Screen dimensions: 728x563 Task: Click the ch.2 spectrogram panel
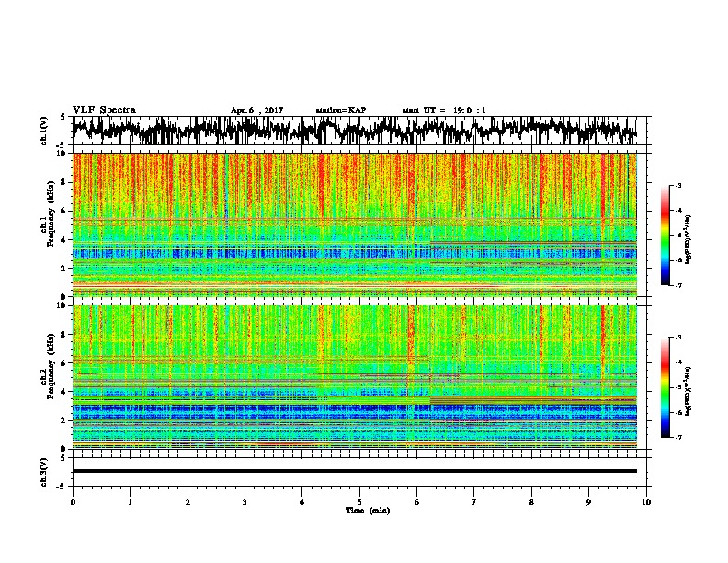pos(355,377)
